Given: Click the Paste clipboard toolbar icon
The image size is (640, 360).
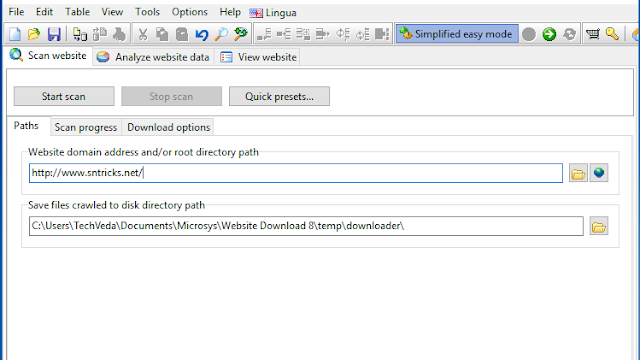Looking at the screenshot, I should coord(182,34).
